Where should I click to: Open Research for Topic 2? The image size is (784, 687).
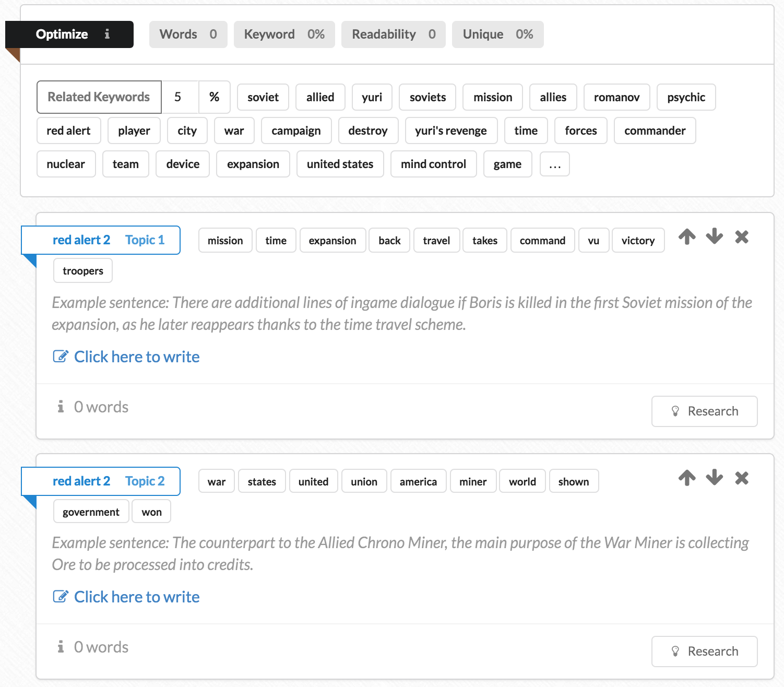click(x=704, y=652)
